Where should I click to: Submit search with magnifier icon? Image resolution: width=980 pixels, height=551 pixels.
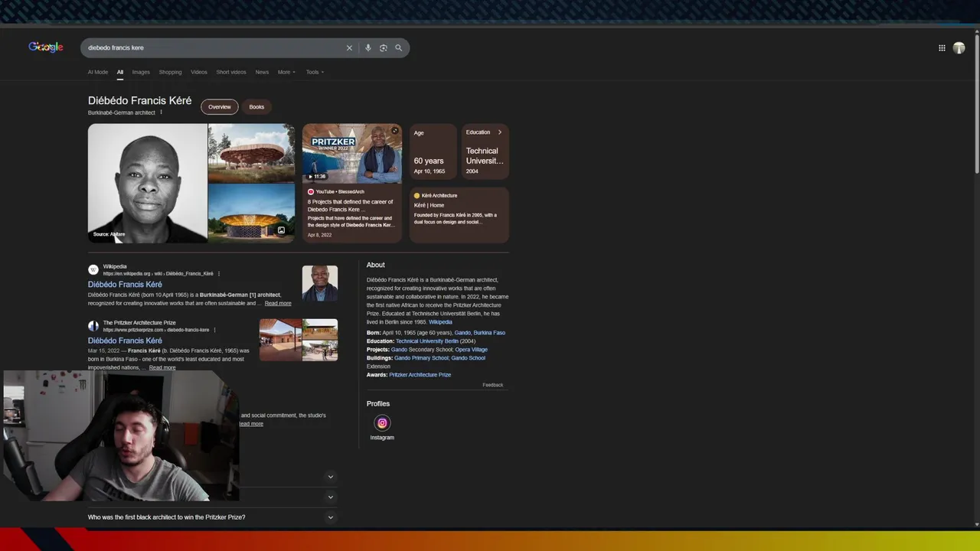tap(398, 47)
